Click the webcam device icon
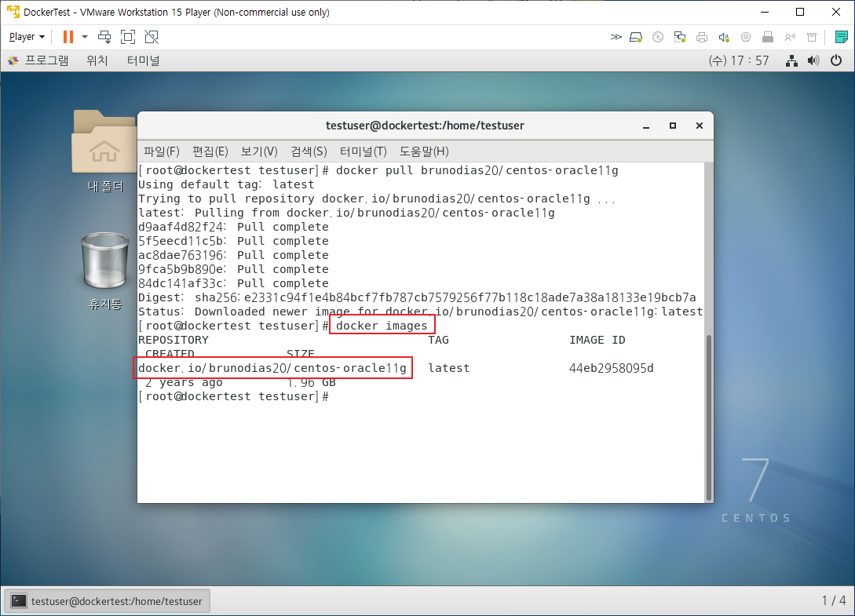Viewport: 855px width, 616px height. (x=746, y=37)
